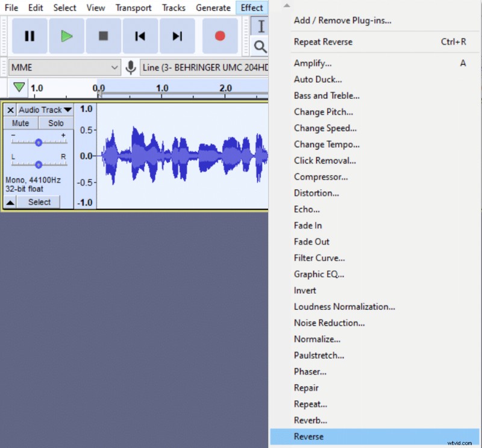Open the BEHRINGER recording device dropdown
Screen dimensions: 482x448
tap(205, 68)
